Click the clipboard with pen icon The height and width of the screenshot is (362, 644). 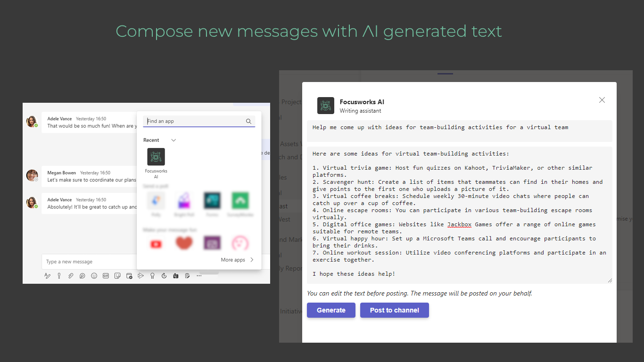188,276
